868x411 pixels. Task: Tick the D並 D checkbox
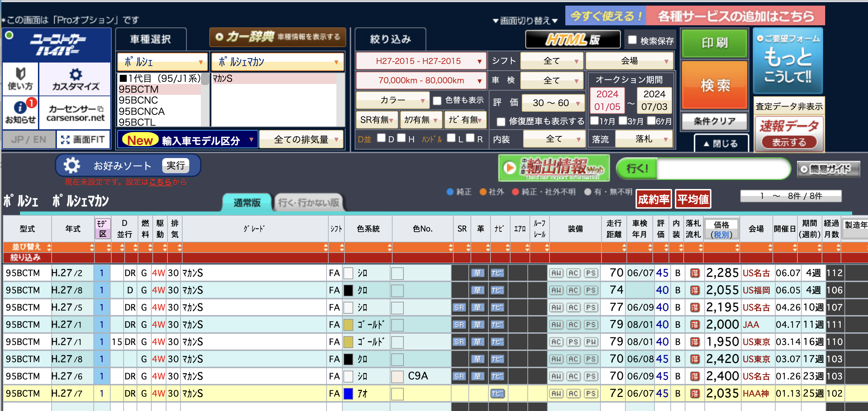point(381,138)
